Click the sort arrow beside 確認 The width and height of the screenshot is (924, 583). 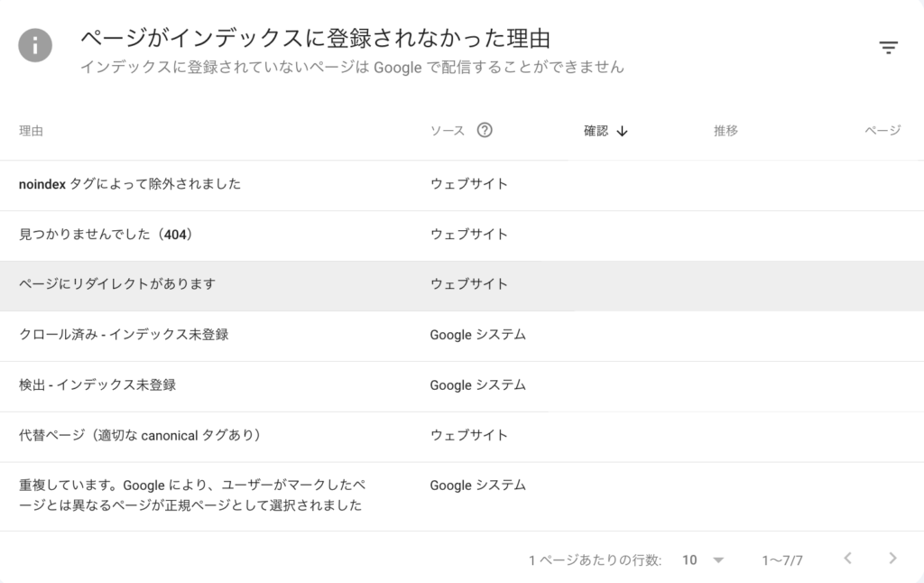(622, 131)
